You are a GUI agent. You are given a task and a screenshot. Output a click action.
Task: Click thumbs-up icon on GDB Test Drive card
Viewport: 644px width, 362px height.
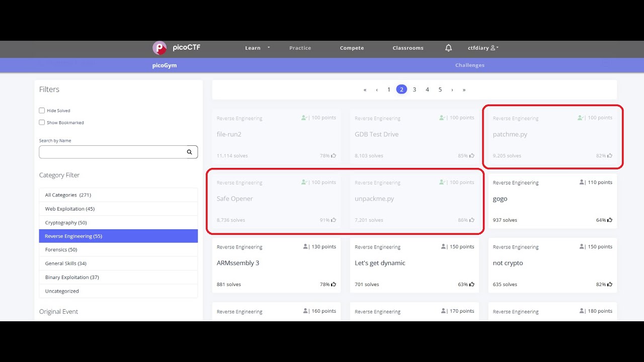[471, 156]
